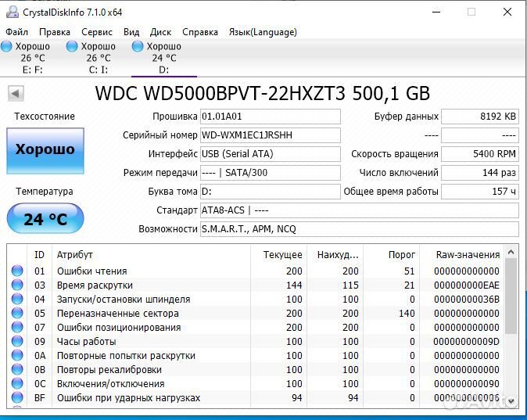527x420 pixels.
Task: Select the Включения/отключения row
Action: point(256,384)
